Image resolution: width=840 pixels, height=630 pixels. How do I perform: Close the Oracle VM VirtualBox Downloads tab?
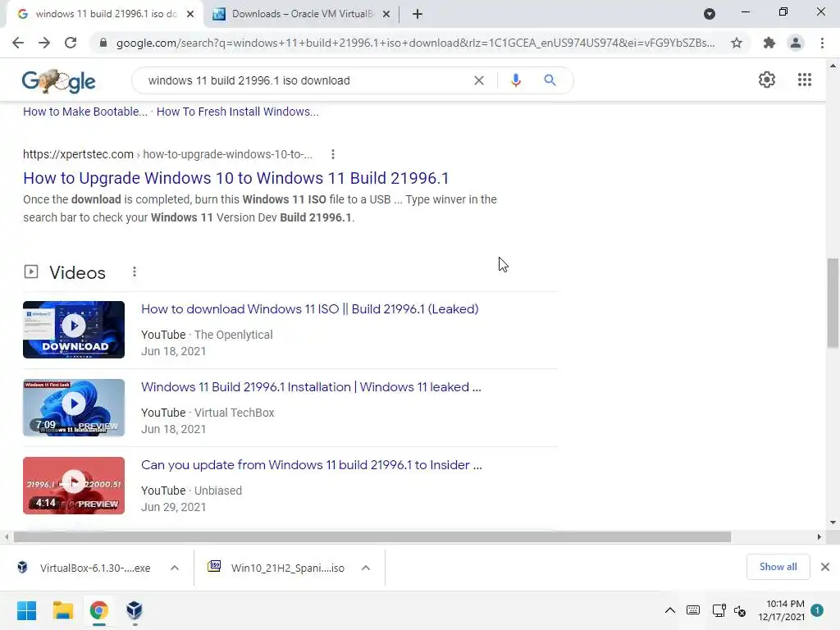pyautogui.click(x=386, y=14)
